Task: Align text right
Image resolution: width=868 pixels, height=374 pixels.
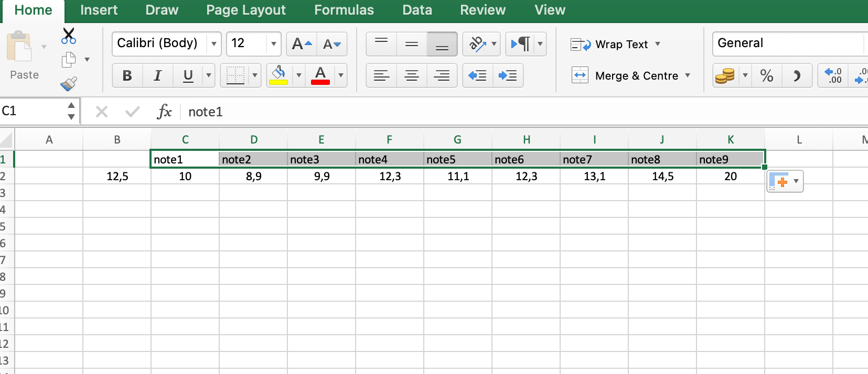Action: coord(442,75)
